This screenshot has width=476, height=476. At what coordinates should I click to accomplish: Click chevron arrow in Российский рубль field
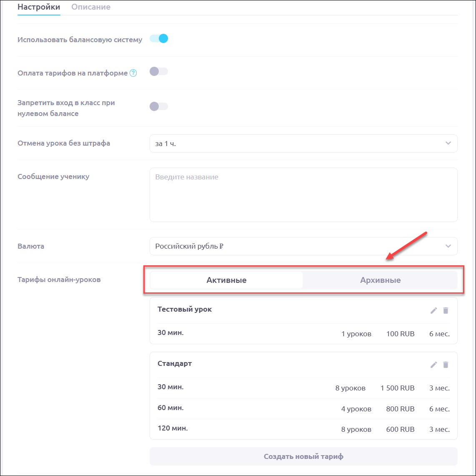(x=448, y=246)
